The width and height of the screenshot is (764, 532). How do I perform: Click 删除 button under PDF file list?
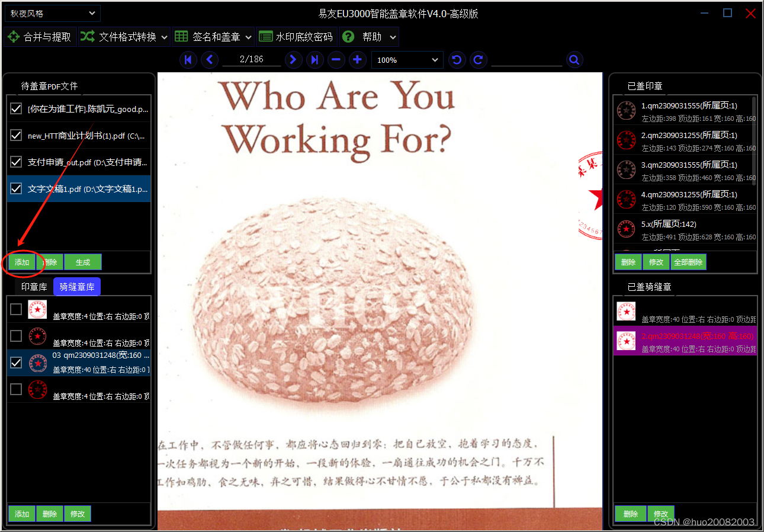(50, 262)
